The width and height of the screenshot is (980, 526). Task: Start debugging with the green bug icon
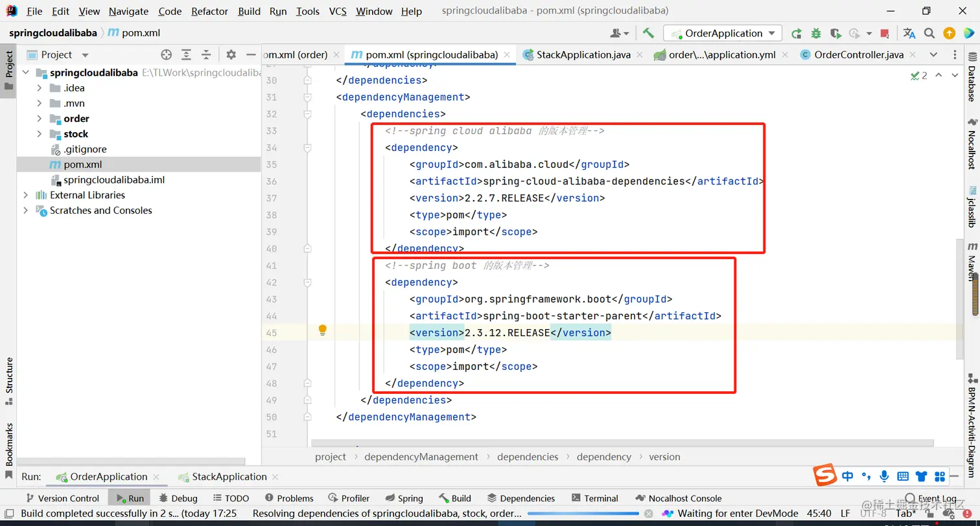click(x=816, y=33)
